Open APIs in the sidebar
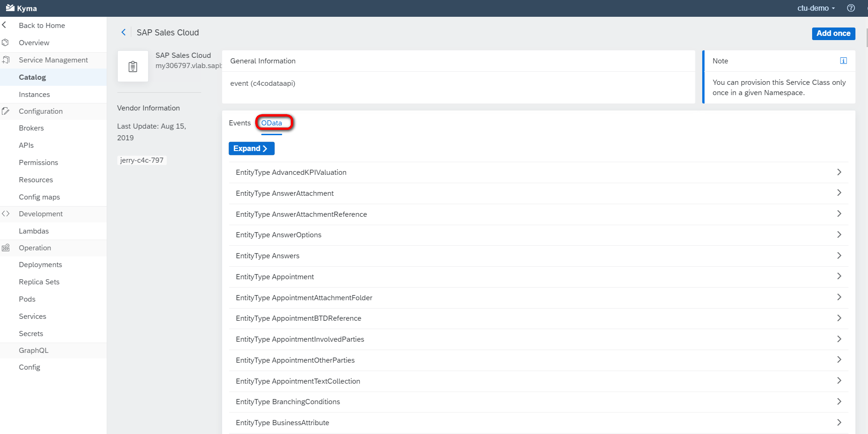 [x=27, y=145]
